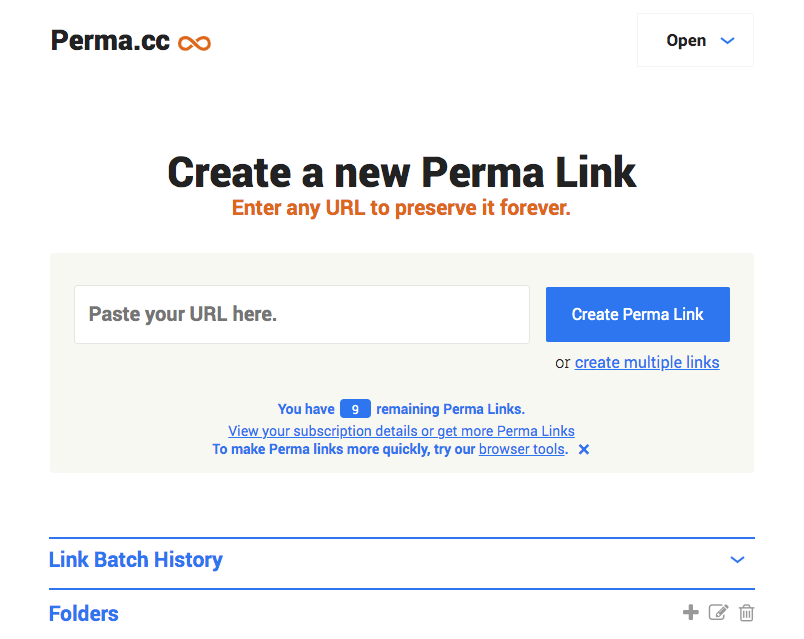Click the orange infinity logo icon
Viewport: 804px width, 639px height.
[194, 43]
